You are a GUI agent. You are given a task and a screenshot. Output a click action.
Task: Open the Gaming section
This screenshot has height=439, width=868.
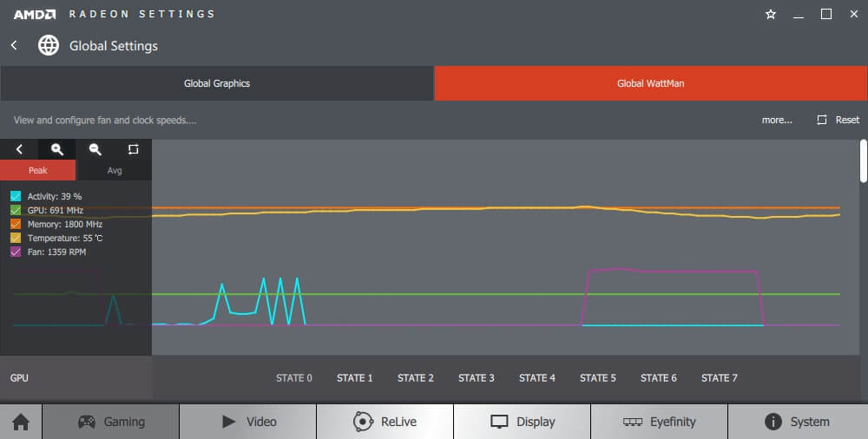pos(111,422)
